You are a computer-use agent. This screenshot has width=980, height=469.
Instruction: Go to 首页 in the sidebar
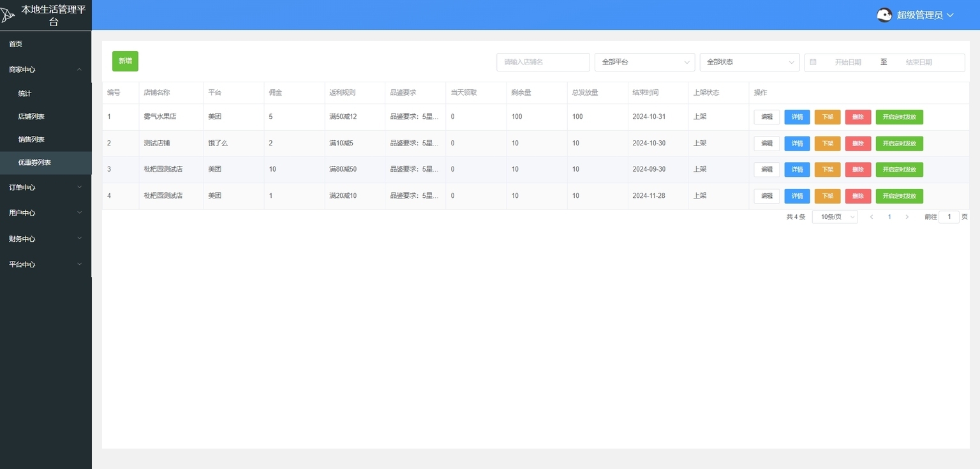pyautogui.click(x=46, y=44)
